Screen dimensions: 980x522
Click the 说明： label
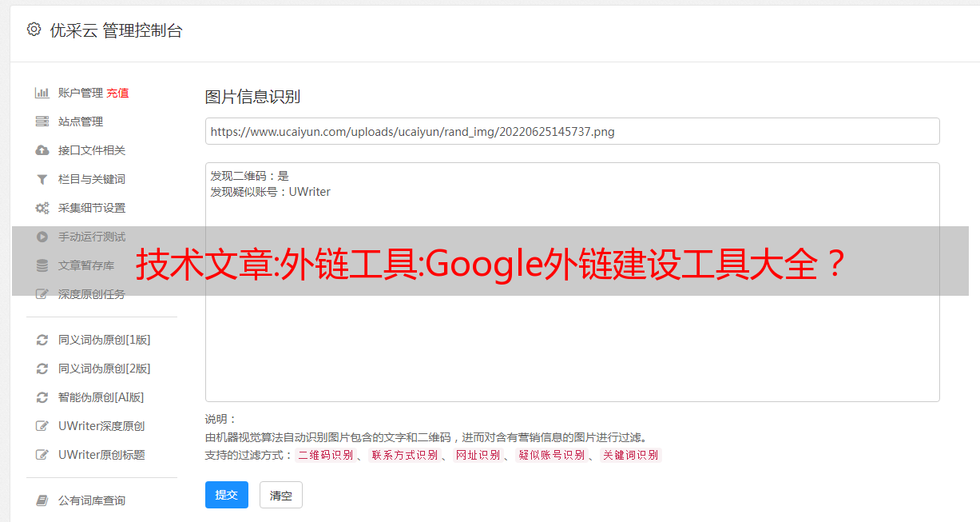coord(221,419)
